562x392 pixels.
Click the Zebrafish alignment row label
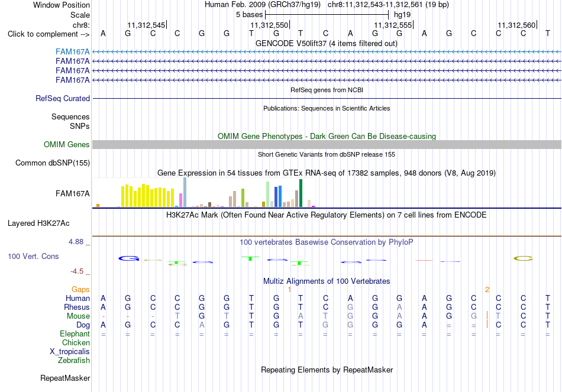click(x=73, y=361)
